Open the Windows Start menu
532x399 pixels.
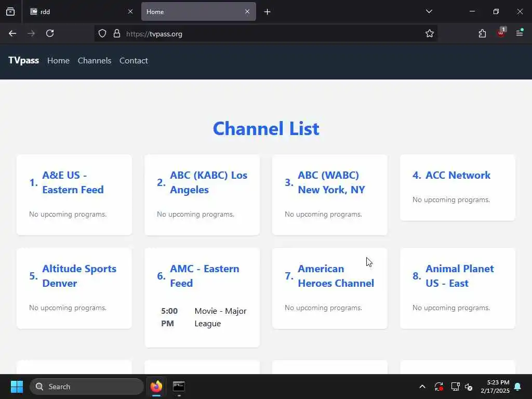(17, 387)
